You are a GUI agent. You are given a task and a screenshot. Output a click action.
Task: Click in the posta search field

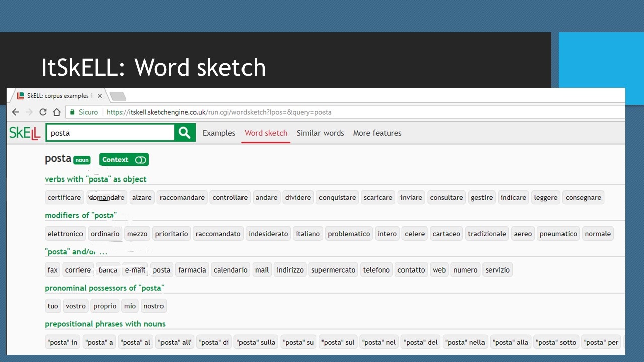coord(111,133)
